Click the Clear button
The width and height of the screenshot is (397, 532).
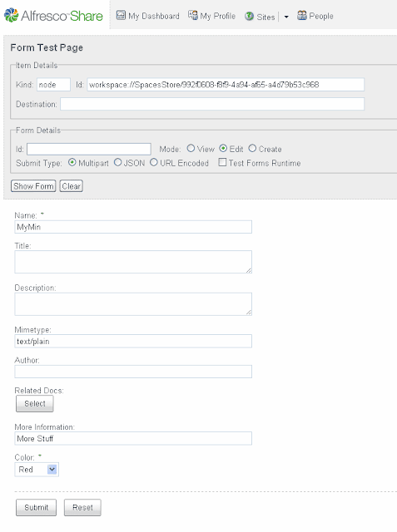(72, 186)
